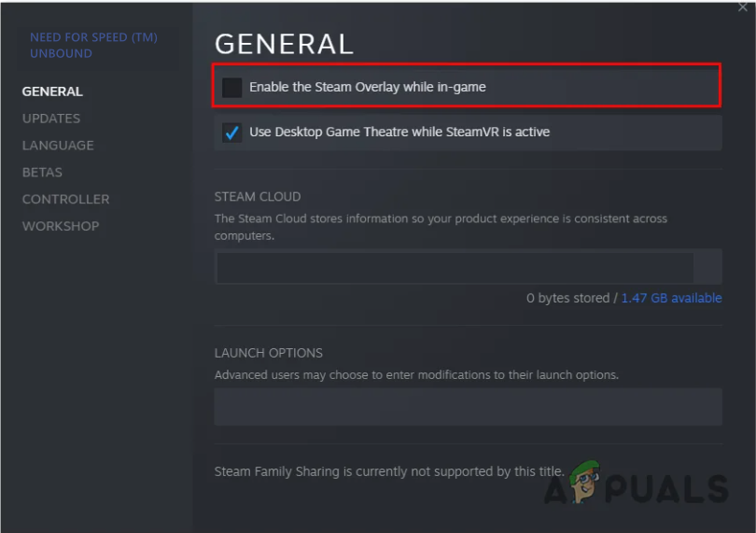The width and height of the screenshot is (756, 533).
Task: Close the game properties window
Action: [x=742, y=7]
